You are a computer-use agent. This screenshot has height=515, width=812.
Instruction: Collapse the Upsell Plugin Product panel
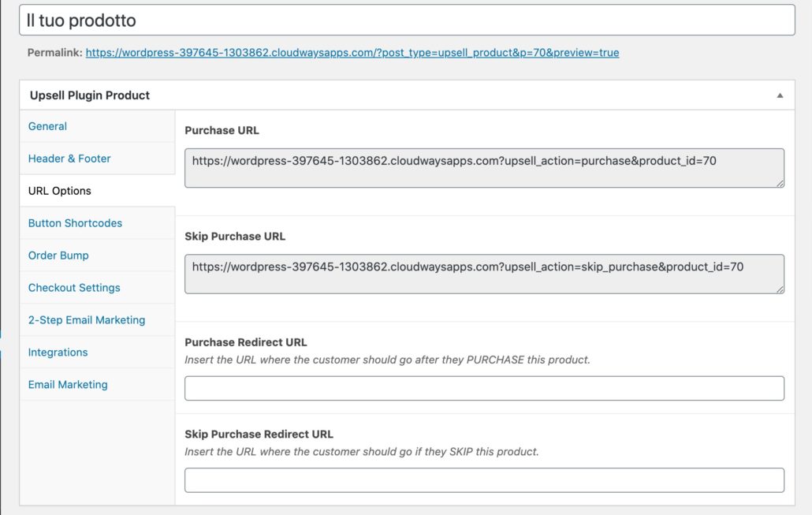coord(780,95)
